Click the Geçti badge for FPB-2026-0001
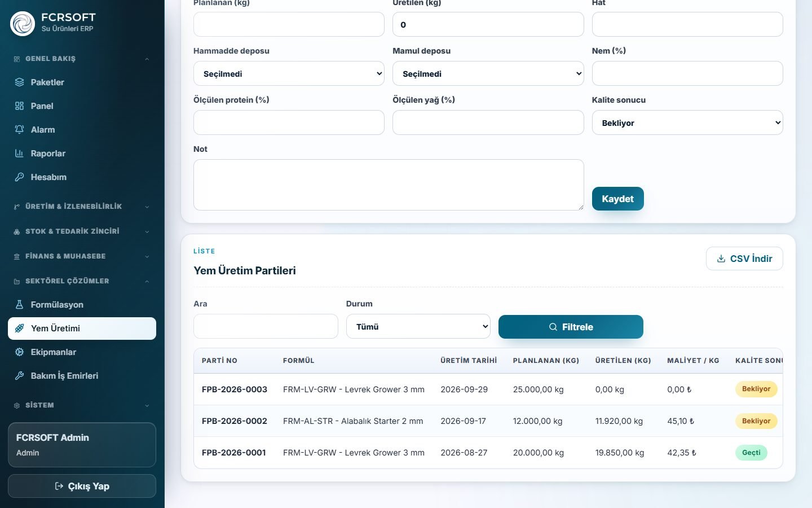 coord(751,453)
